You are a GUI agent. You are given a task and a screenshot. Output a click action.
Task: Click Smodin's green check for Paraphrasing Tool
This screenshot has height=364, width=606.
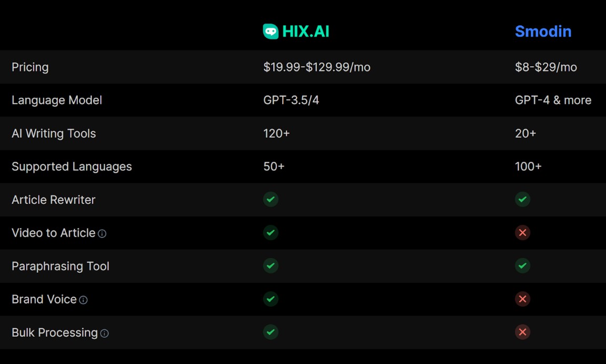point(522,266)
